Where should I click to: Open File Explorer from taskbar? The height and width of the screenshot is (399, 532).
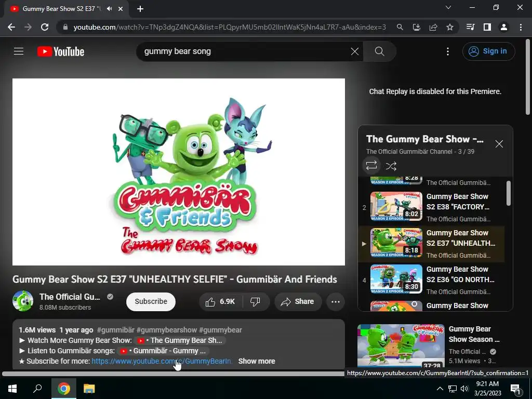(89, 389)
